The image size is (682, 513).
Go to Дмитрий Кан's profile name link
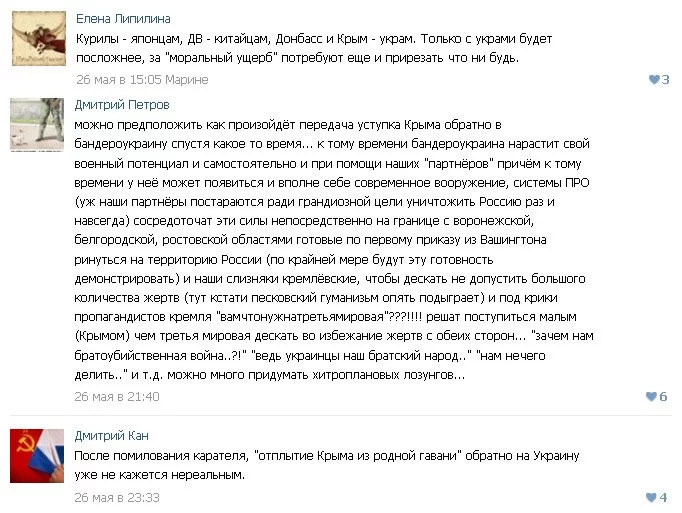coord(114,435)
